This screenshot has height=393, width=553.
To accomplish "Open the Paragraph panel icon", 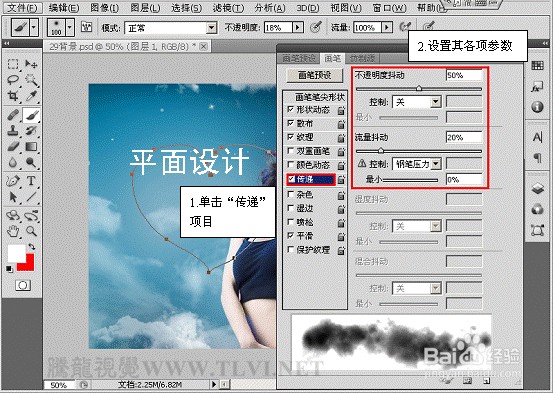I will [x=537, y=157].
